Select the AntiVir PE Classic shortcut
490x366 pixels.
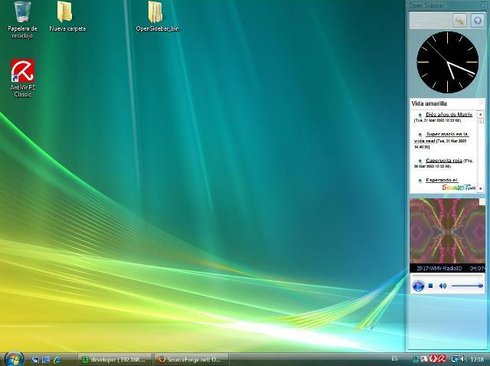(x=22, y=78)
